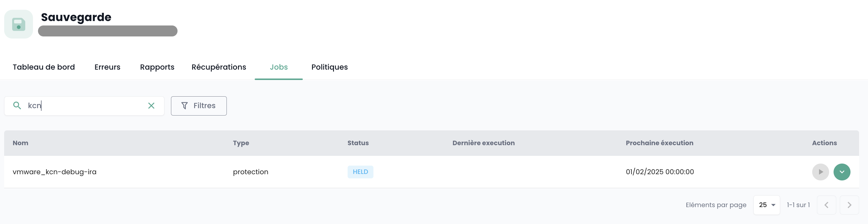The image size is (868, 224).
Task: Open the Tableau de bord tab
Action: (x=44, y=67)
